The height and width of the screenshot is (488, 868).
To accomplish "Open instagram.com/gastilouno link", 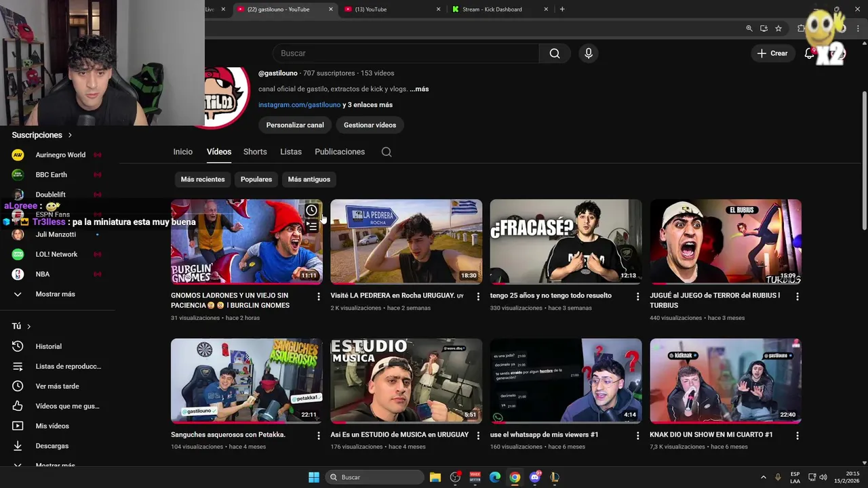I will pyautogui.click(x=299, y=105).
